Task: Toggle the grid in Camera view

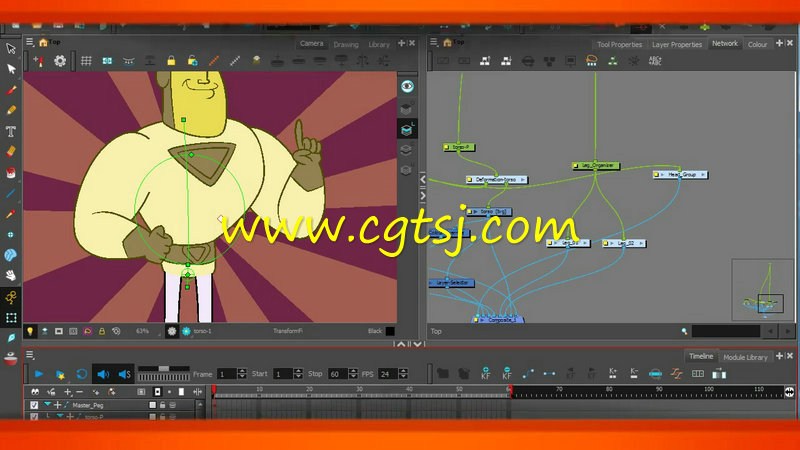Action: [x=86, y=61]
